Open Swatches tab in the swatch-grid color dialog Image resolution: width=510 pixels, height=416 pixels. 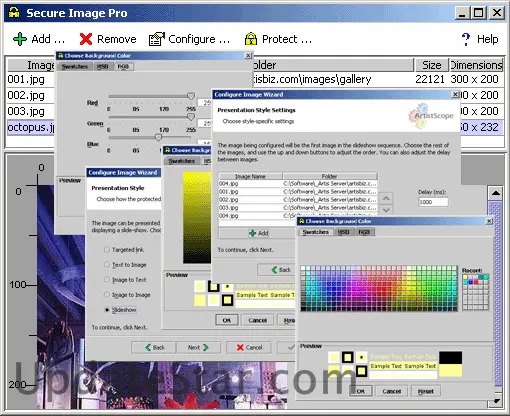315,232
